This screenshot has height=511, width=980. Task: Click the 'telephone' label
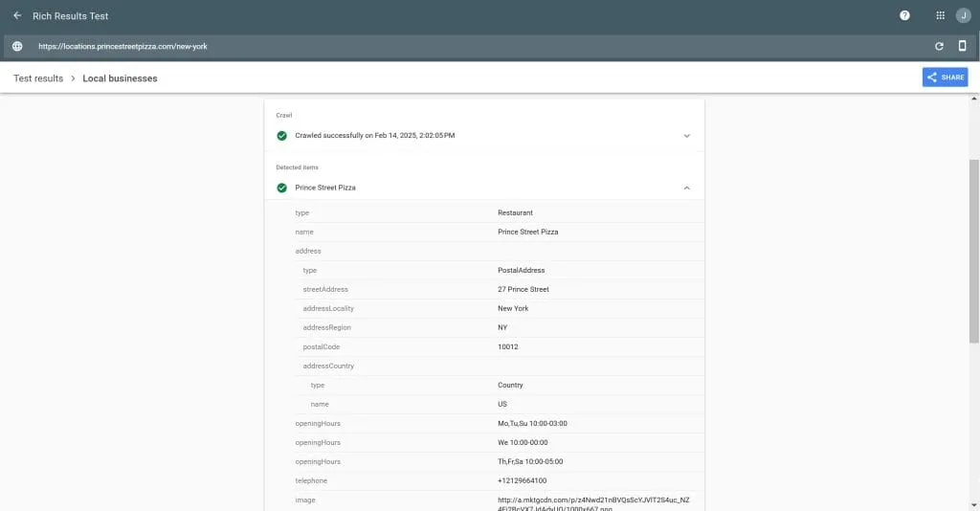pos(311,481)
